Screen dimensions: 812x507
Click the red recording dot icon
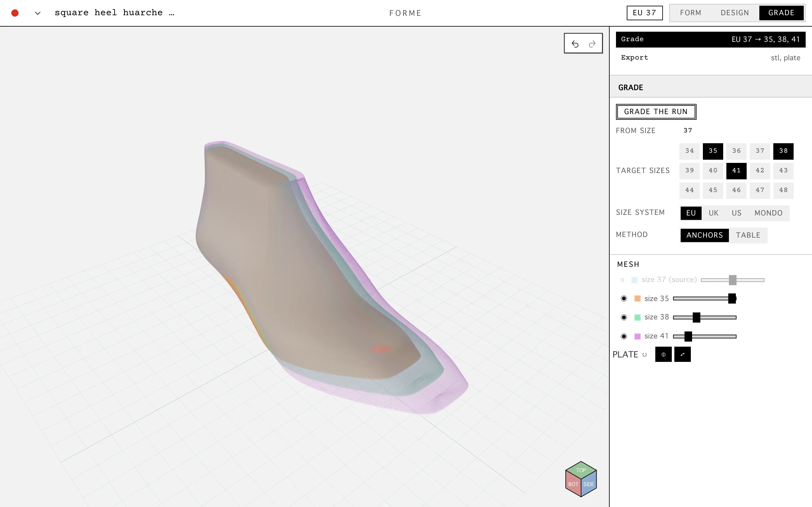[15, 13]
